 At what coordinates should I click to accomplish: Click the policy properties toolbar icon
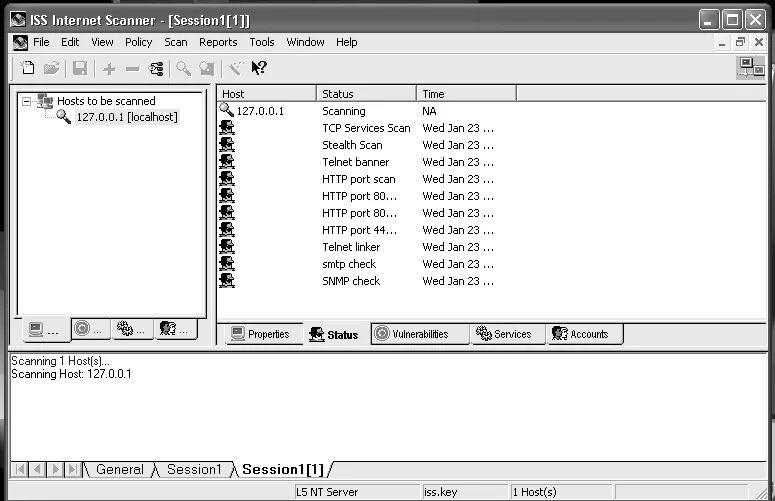(156, 69)
